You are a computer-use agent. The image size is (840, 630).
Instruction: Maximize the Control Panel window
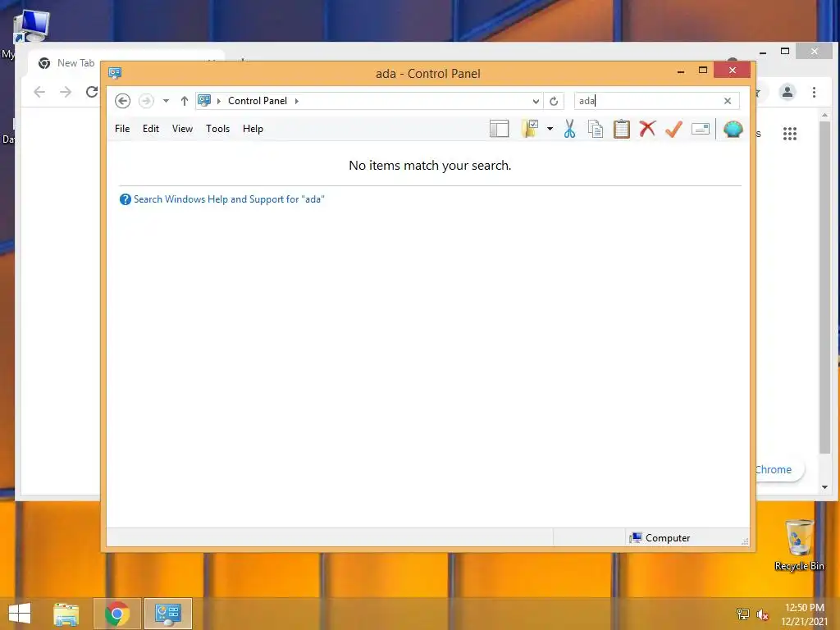(703, 71)
